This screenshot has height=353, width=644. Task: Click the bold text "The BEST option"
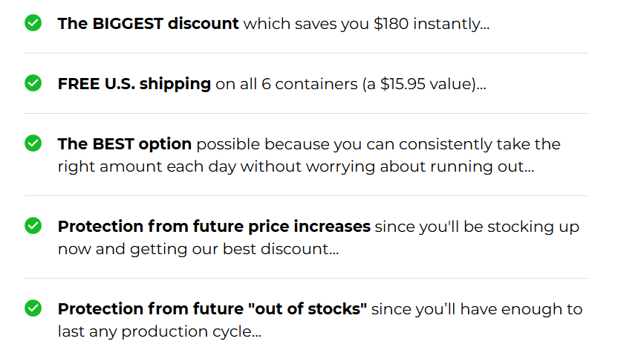[125, 144]
